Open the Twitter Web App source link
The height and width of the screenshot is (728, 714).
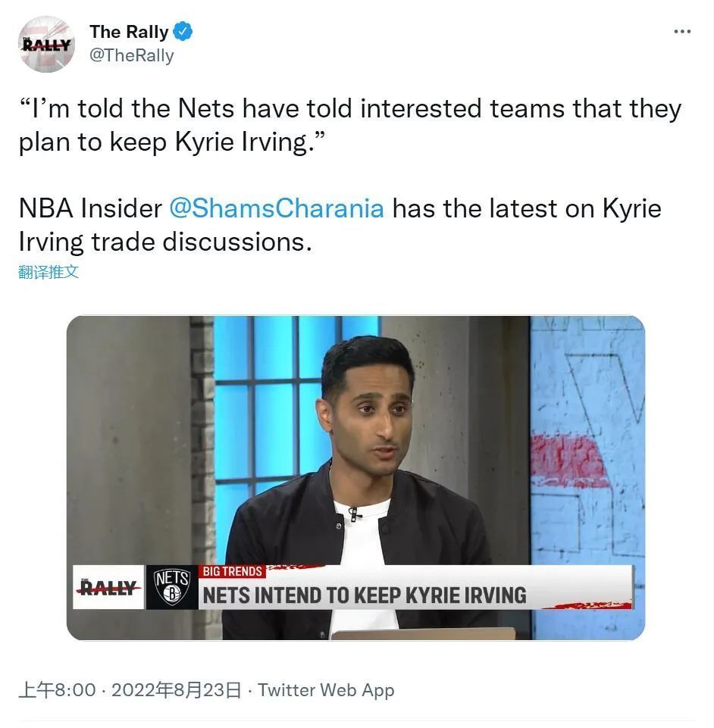point(326,690)
